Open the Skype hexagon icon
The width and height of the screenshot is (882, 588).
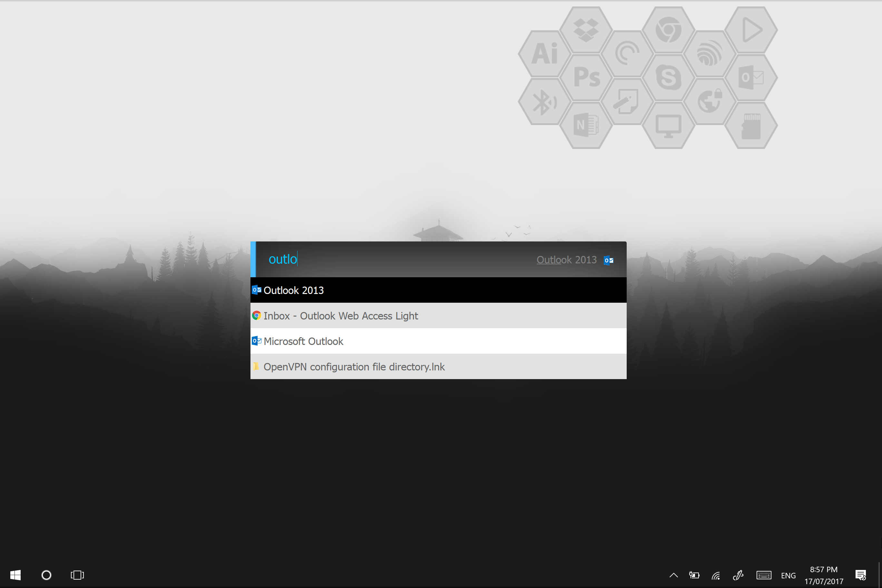click(x=668, y=77)
